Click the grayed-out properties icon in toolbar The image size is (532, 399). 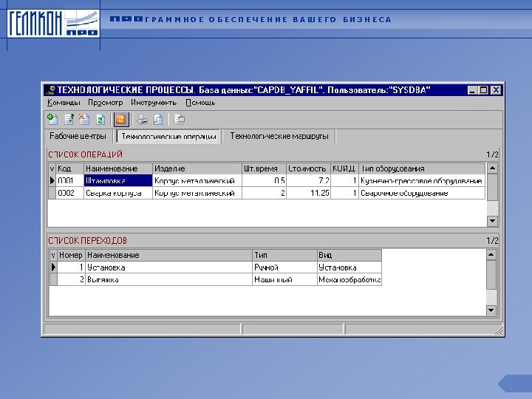click(x=180, y=120)
